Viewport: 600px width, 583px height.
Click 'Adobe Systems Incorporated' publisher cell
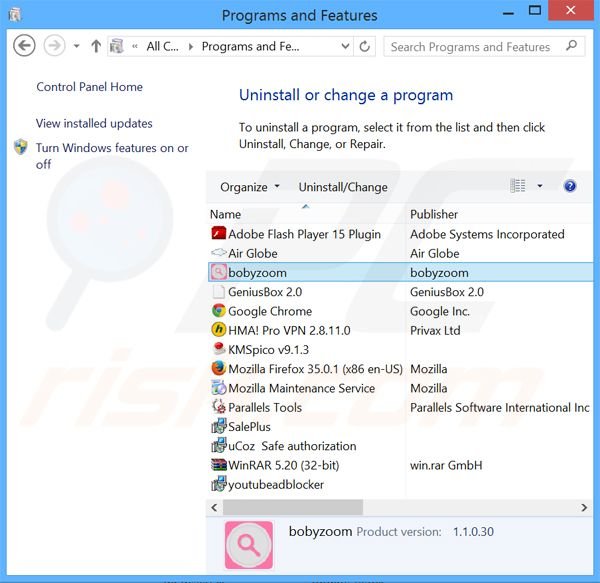coord(487,234)
